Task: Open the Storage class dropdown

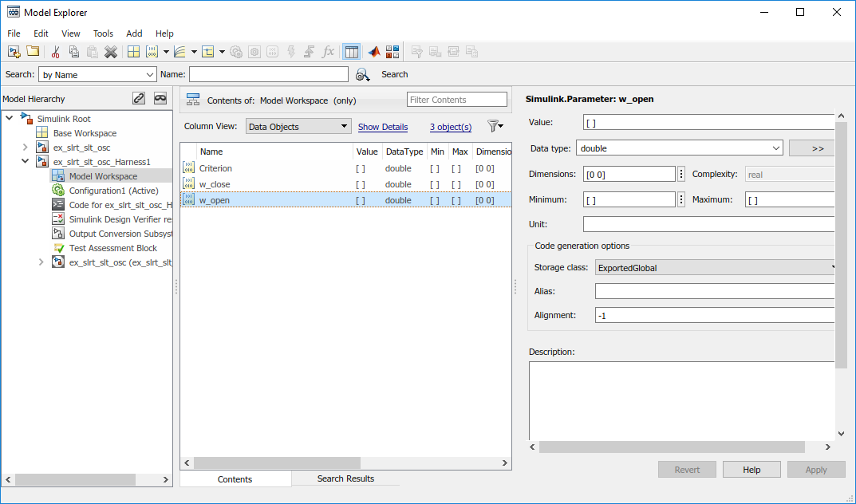Action: [715, 268]
